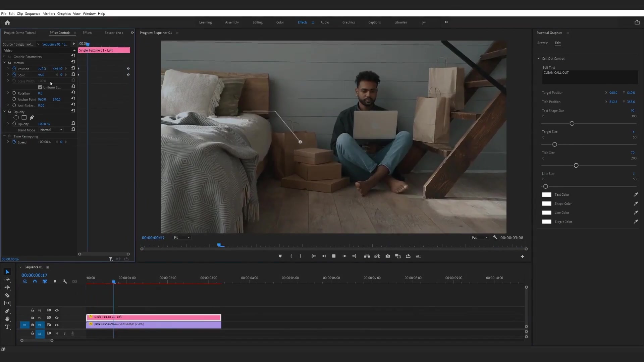The height and width of the screenshot is (362, 644).
Task: Select free draw bezier mask pen
Action: [32, 118]
